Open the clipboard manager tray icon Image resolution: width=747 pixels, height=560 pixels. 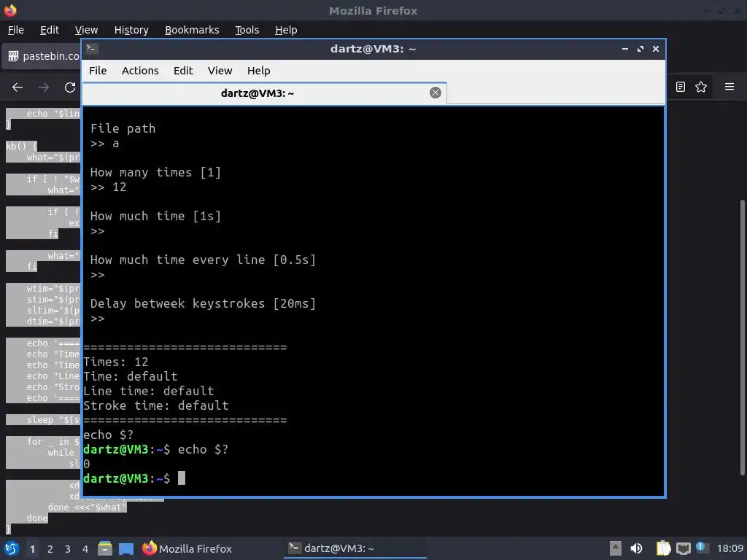(663, 548)
